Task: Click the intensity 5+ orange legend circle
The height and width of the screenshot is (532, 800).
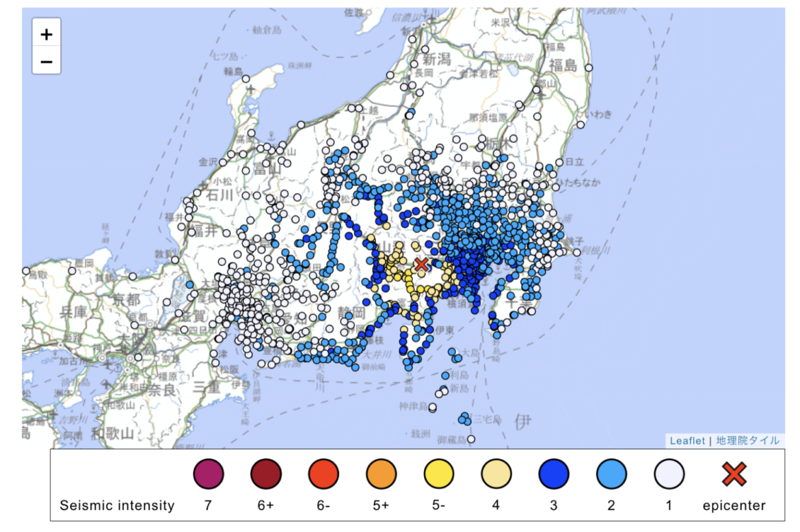Action: click(x=381, y=474)
